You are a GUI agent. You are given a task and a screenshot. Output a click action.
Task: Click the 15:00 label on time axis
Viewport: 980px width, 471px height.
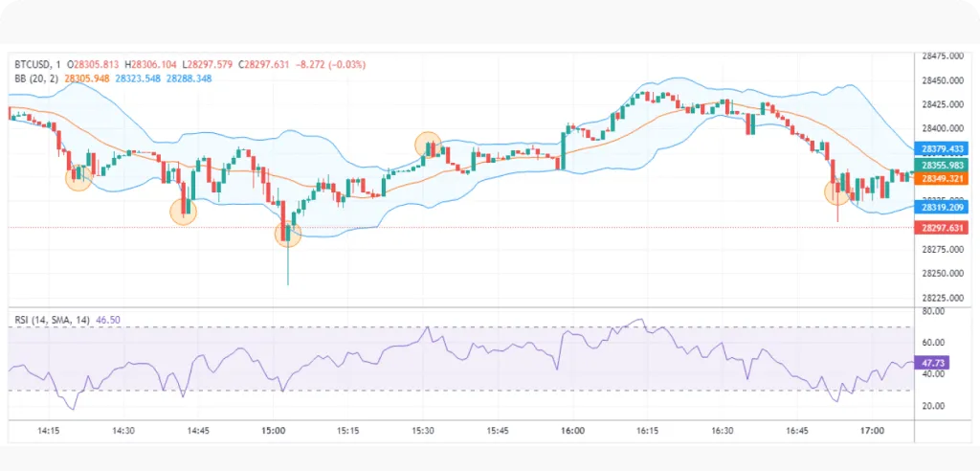274,432
